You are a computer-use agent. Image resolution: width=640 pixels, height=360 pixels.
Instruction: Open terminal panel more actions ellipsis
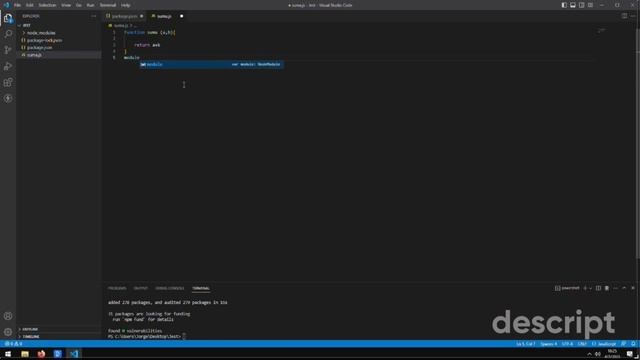616,288
